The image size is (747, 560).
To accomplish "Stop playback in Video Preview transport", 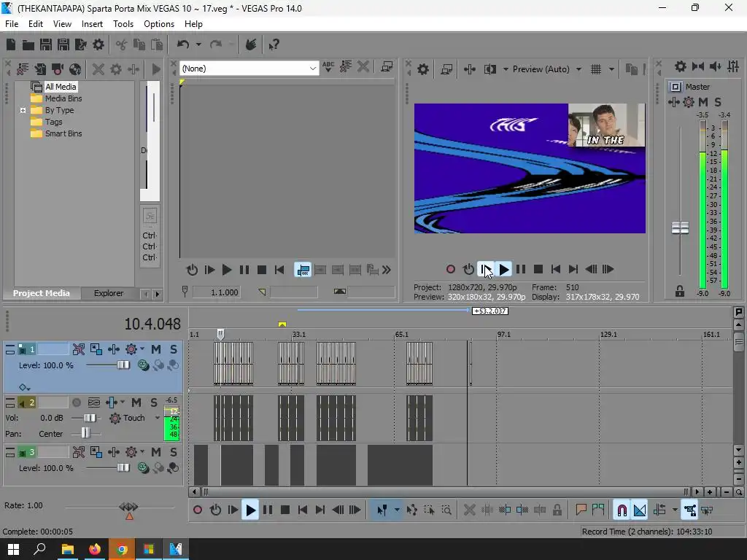I will tap(538, 270).
